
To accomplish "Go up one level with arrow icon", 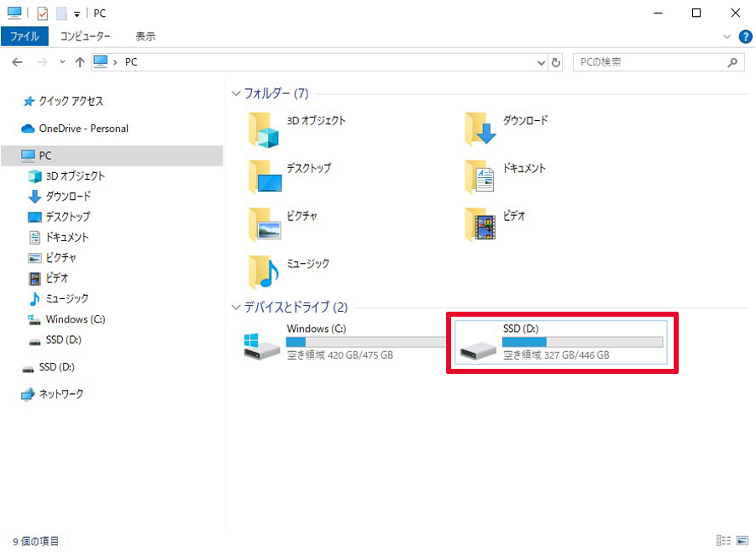I will (x=80, y=62).
